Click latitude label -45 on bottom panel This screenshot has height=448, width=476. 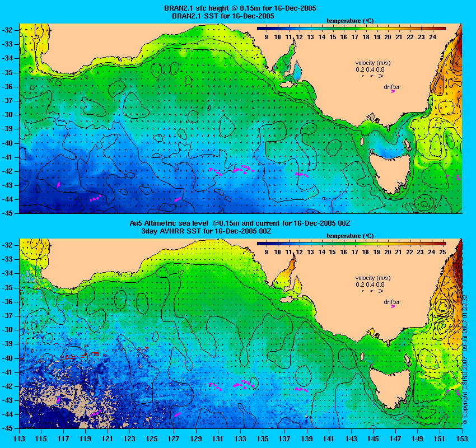7,428
